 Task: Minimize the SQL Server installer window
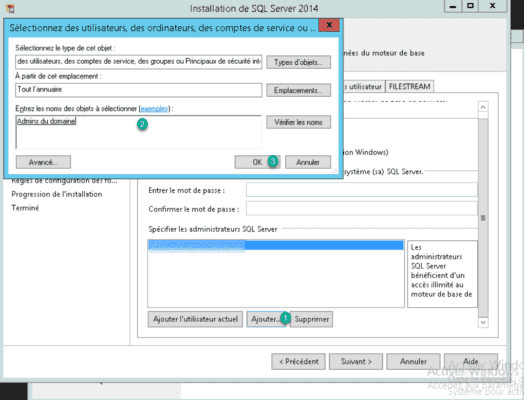453,6
